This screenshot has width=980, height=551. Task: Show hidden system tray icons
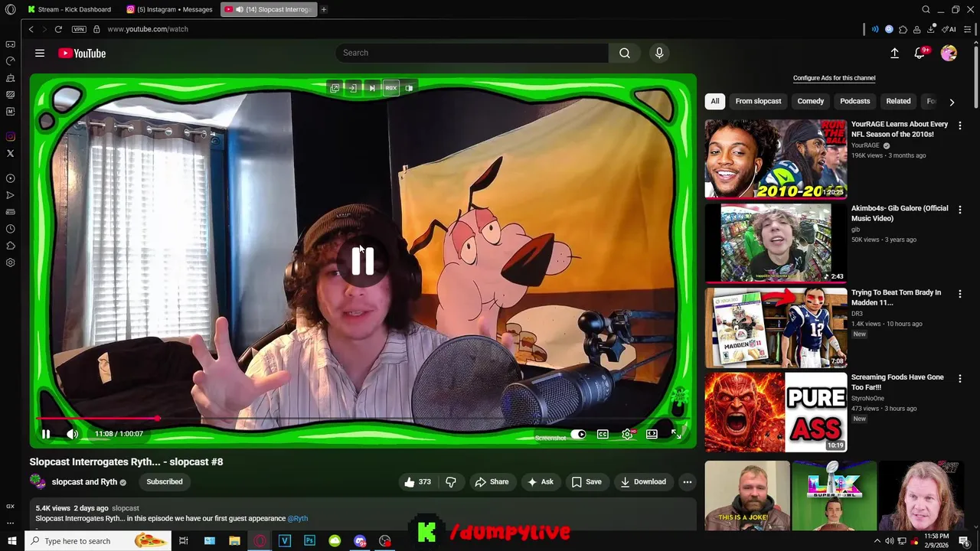(877, 541)
